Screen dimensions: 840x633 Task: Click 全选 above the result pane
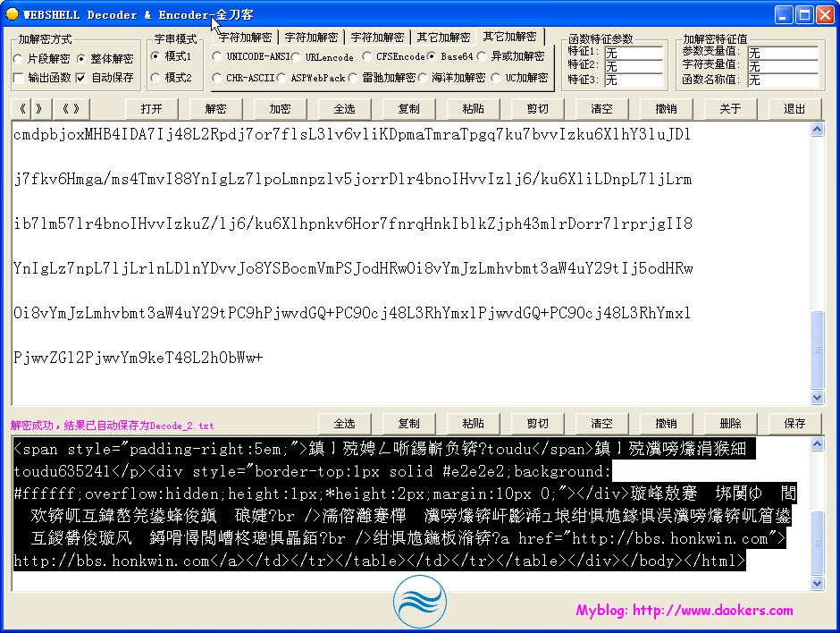pos(344,424)
